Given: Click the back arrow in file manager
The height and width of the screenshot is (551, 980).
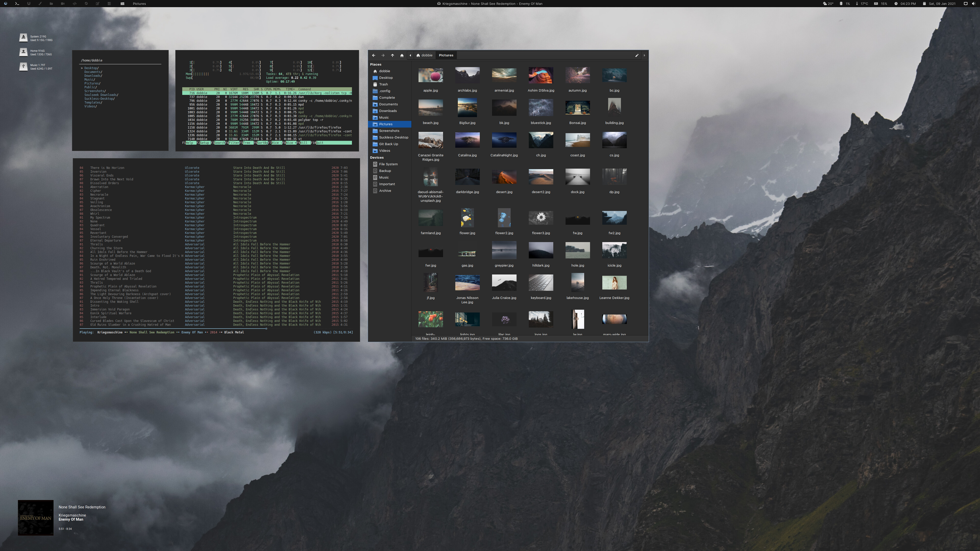Looking at the screenshot, I should click(x=374, y=56).
